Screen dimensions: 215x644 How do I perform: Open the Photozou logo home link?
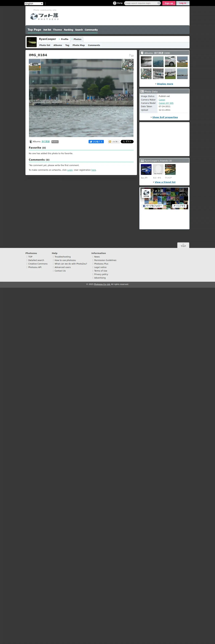click(44, 17)
